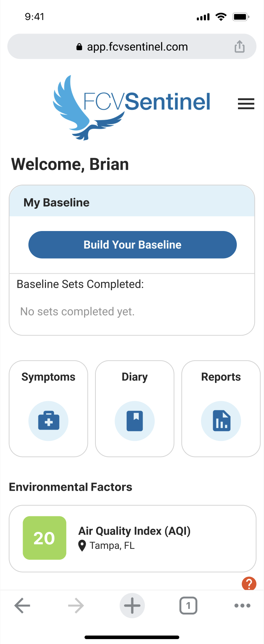Go back with the browser back arrow
264x644 pixels.
[22, 606]
